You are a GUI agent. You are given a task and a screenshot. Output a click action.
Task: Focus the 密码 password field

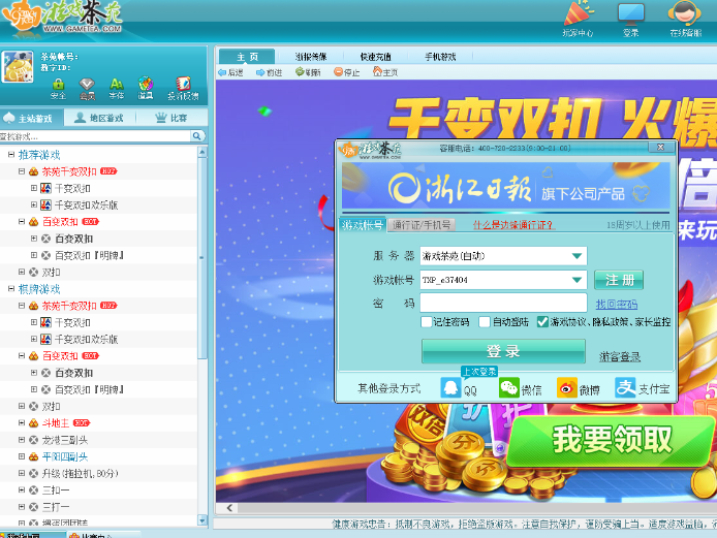[503, 303]
